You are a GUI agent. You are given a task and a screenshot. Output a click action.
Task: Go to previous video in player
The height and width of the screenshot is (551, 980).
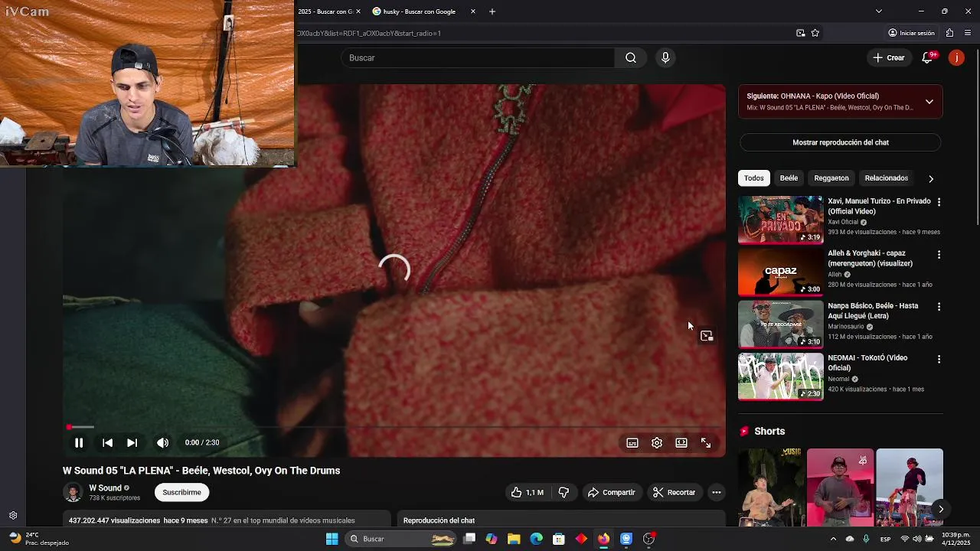pyautogui.click(x=107, y=442)
